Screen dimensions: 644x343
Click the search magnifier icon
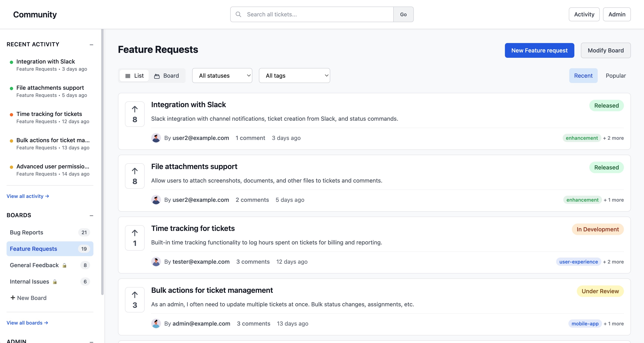[238, 14]
